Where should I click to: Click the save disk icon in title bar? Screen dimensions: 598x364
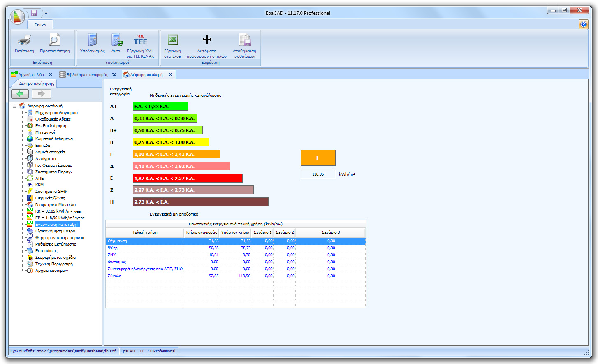click(34, 13)
